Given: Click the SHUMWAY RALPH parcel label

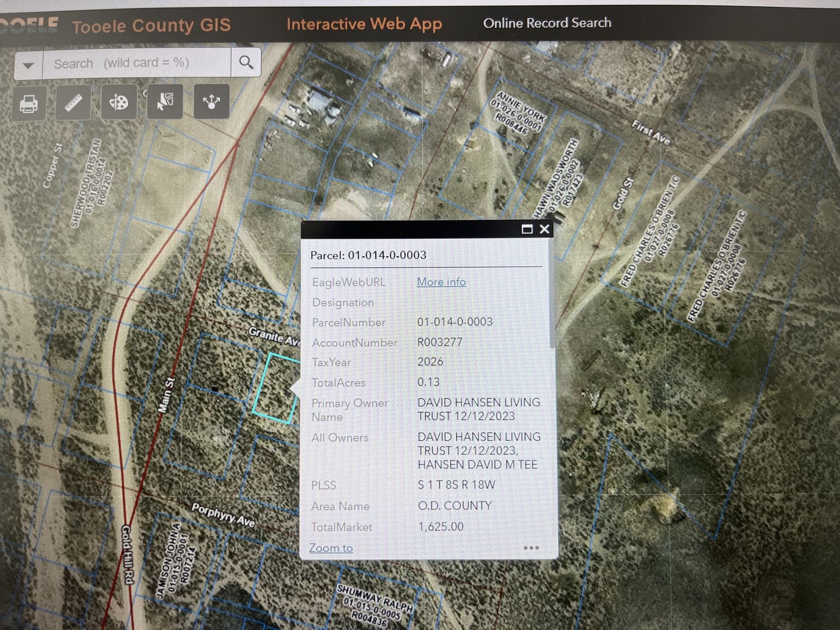Looking at the screenshot, I should click(x=375, y=605).
